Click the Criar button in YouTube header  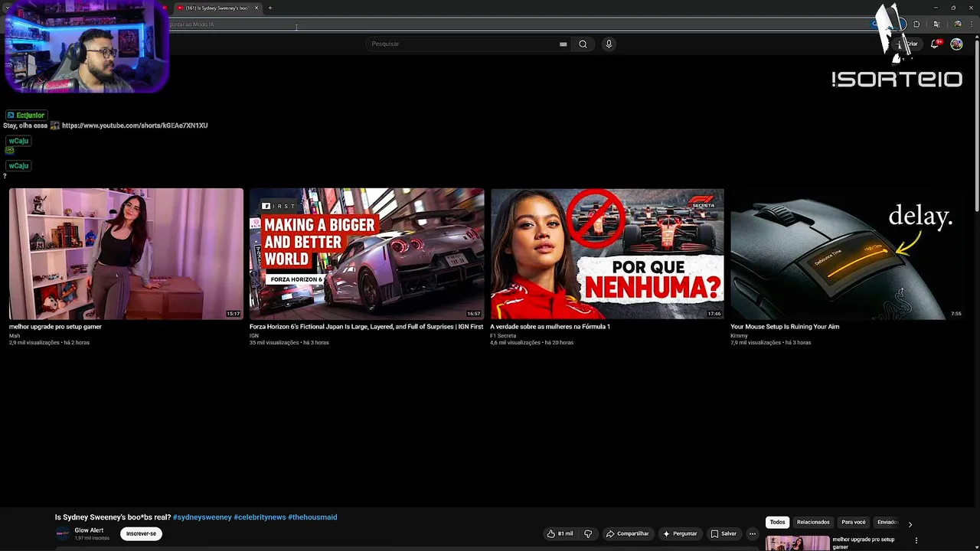907,44
